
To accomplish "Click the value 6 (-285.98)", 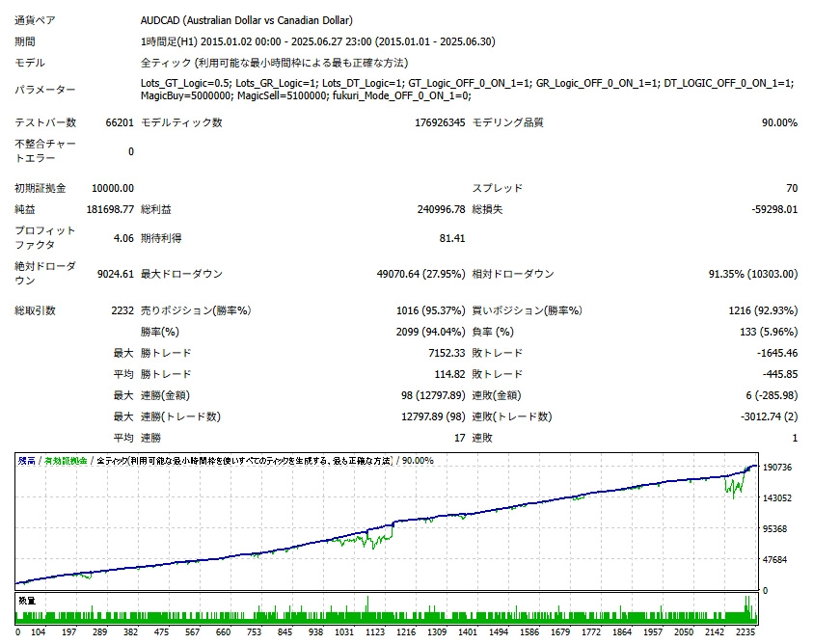I will tap(772, 395).
